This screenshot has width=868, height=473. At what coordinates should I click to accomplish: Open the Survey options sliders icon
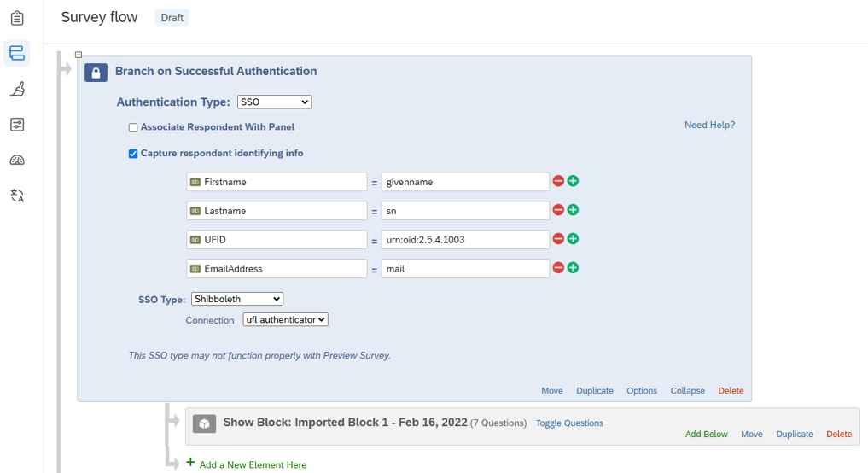17,125
